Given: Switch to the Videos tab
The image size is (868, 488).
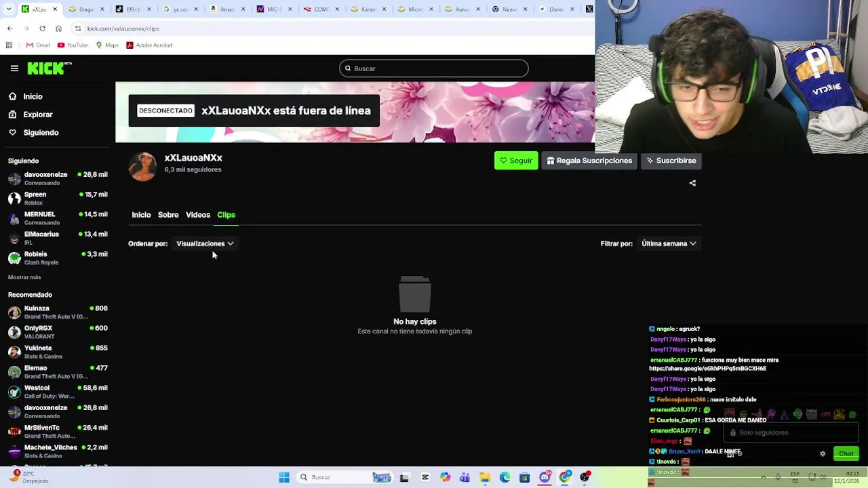Looking at the screenshot, I should coord(198,215).
